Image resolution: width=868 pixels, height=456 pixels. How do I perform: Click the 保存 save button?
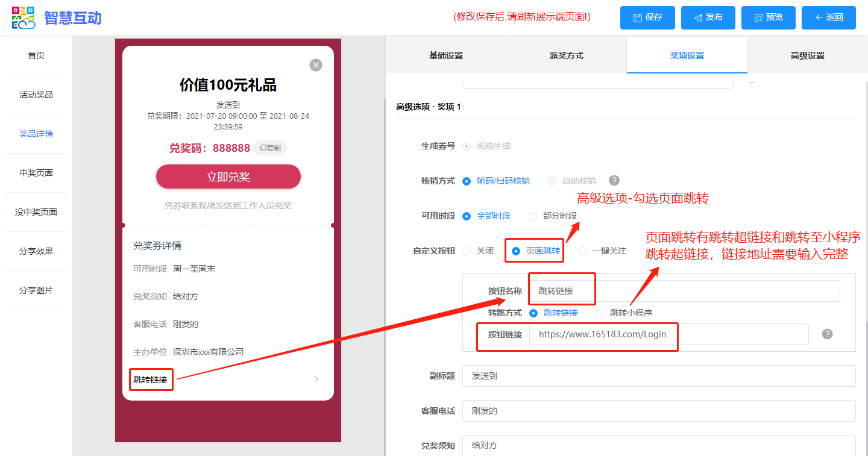pos(647,17)
